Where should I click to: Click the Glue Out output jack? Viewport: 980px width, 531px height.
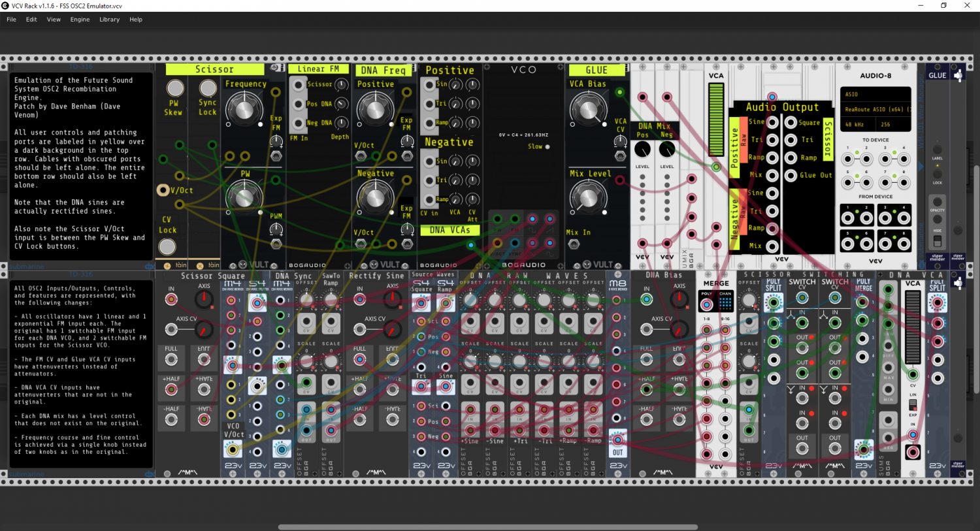(x=791, y=175)
